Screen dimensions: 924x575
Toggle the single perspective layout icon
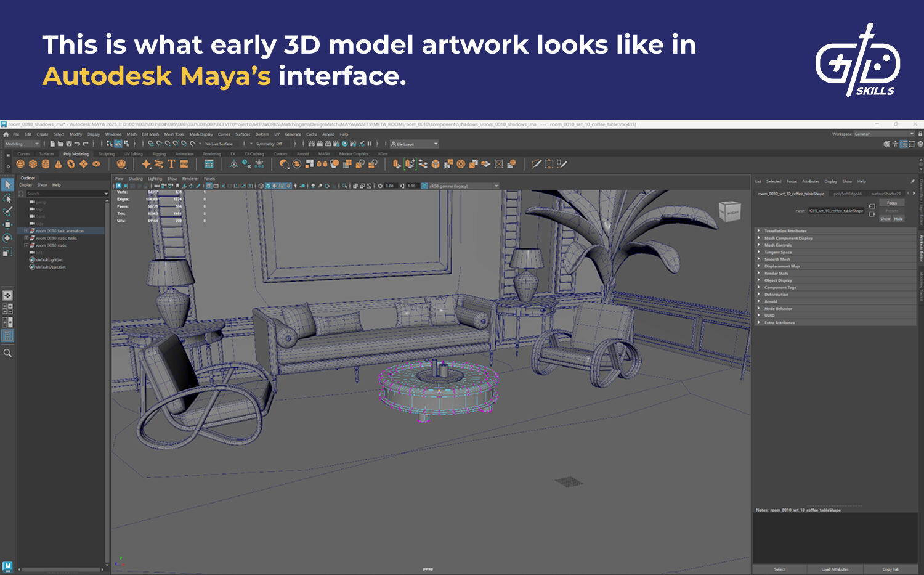coord(7,295)
